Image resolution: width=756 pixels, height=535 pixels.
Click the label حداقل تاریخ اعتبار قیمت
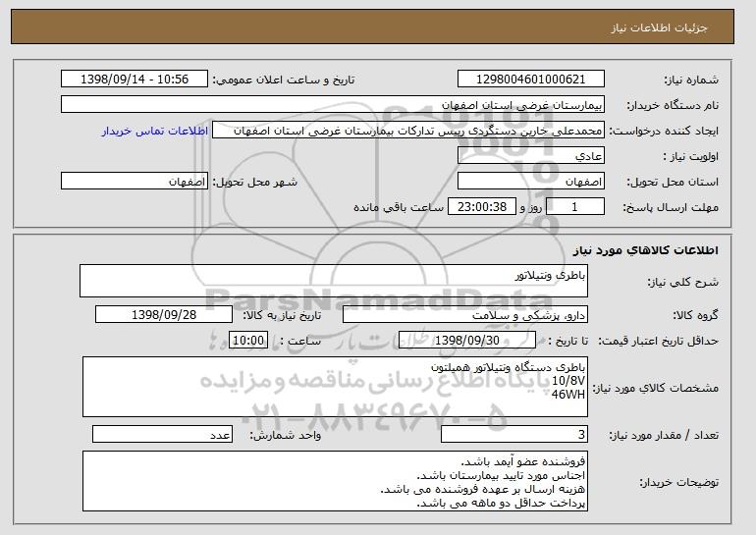pos(658,341)
